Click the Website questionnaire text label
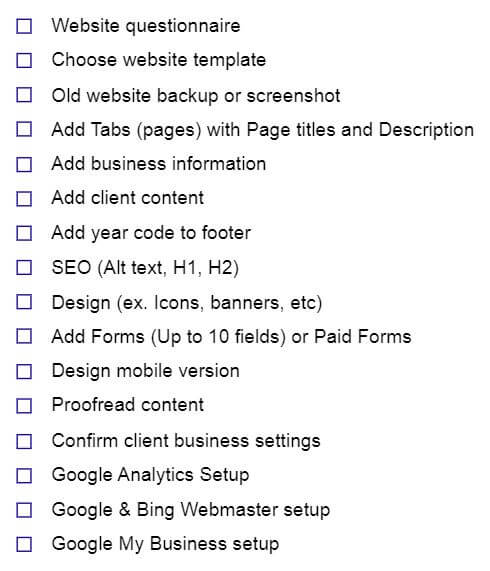 [x=146, y=26]
